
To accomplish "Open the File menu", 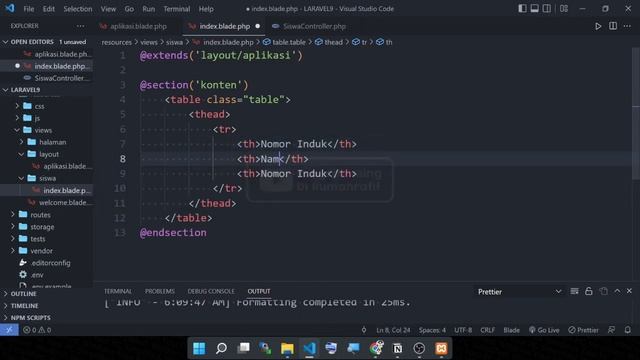I will click(29, 9).
